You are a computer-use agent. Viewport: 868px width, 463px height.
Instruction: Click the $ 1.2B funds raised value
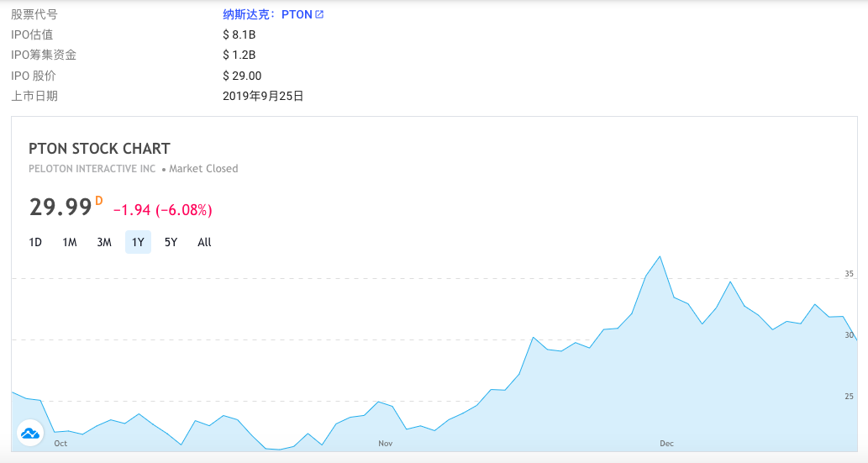pos(239,55)
